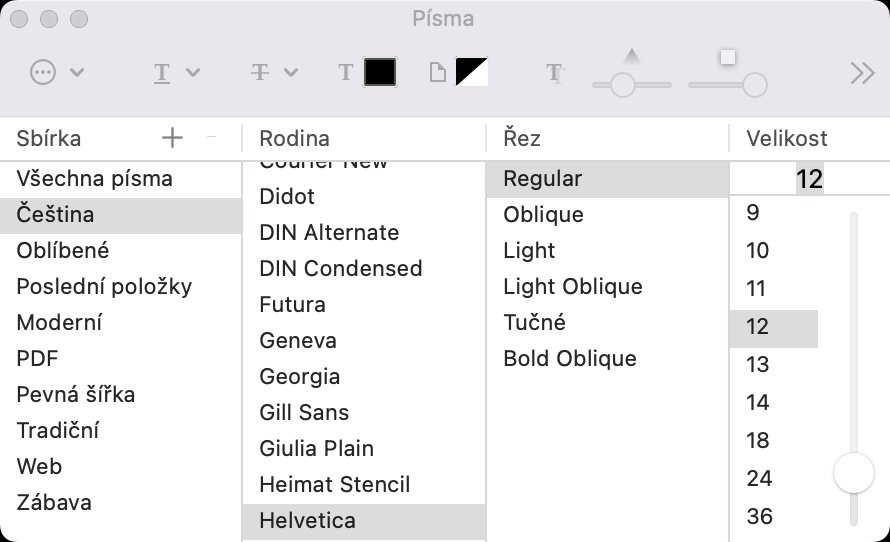Add a new collection with the plus icon
The image size is (890, 542).
(172, 138)
